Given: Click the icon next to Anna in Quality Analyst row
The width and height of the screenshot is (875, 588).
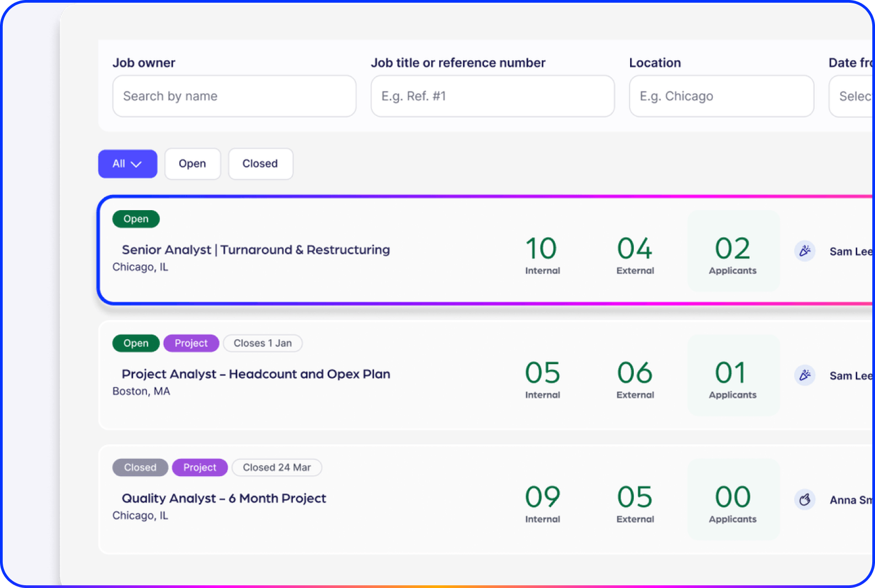Looking at the screenshot, I should point(804,500).
